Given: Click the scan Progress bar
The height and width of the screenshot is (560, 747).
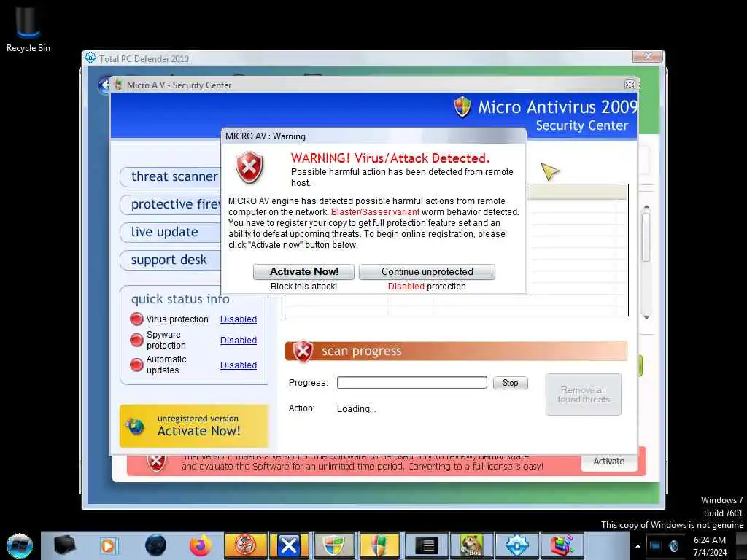Looking at the screenshot, I should coord(411,382).
